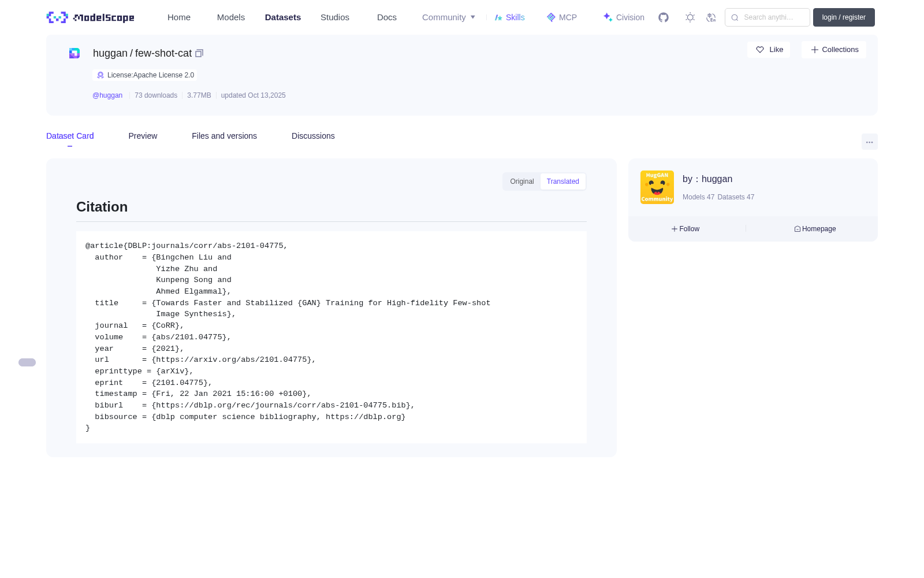924x578 pixels.
Task: Click the 3.77MB size text
Action: [199, 95]
